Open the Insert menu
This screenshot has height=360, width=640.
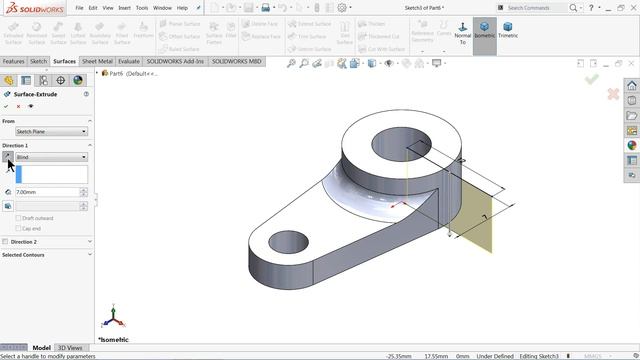click(124, 8)
